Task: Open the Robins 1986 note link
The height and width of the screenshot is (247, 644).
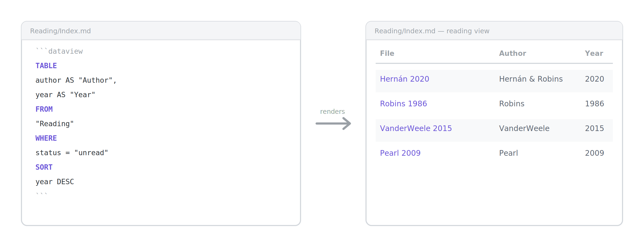Action: [403, 104]
